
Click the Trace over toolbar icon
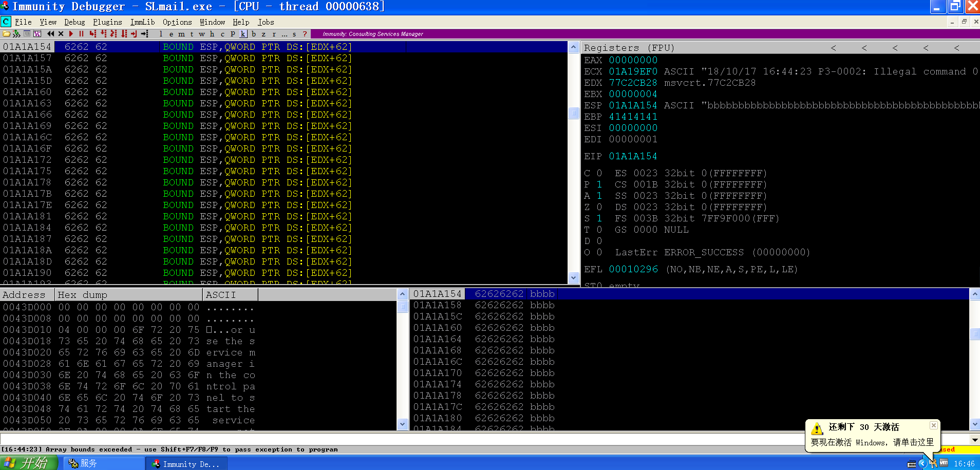(x=124, y=34)
